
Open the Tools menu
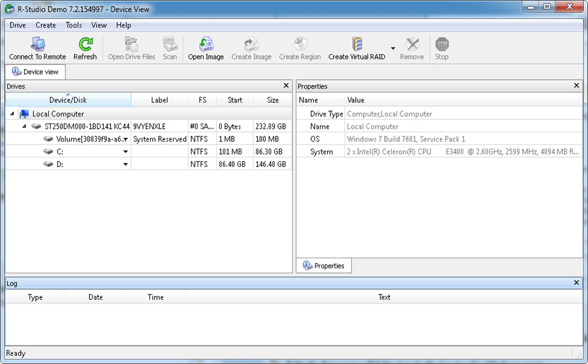pos(73,25)
